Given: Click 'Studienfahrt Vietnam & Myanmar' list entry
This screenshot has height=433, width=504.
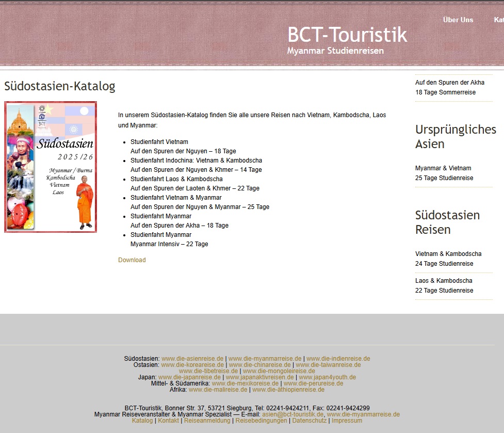Looking at the screenshot, I should coord(176,198).
